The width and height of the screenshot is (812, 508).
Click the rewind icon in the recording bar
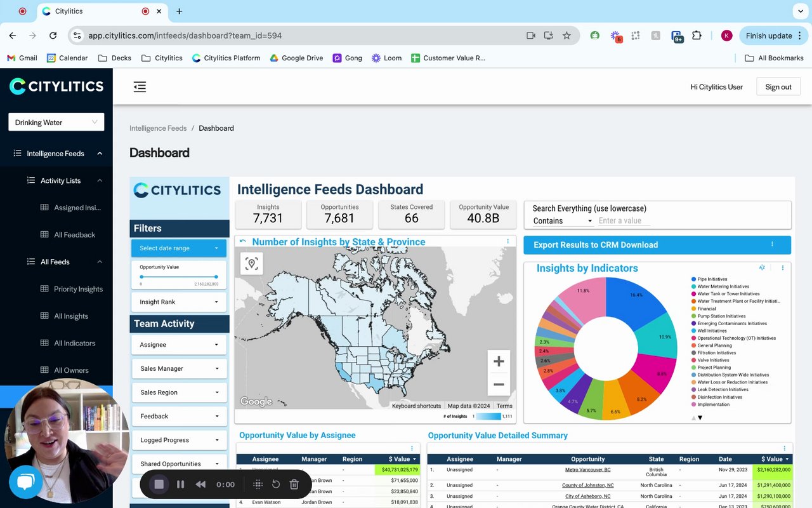pos(200,485)
